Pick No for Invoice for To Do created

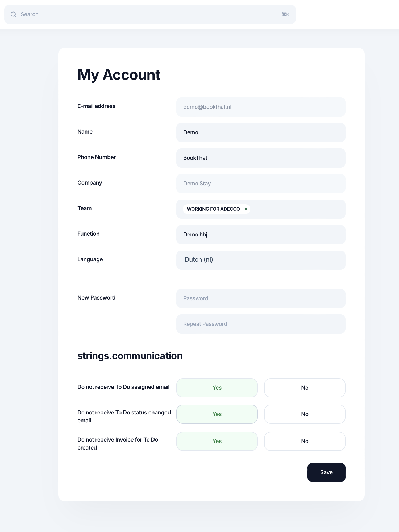coord(305,441)
